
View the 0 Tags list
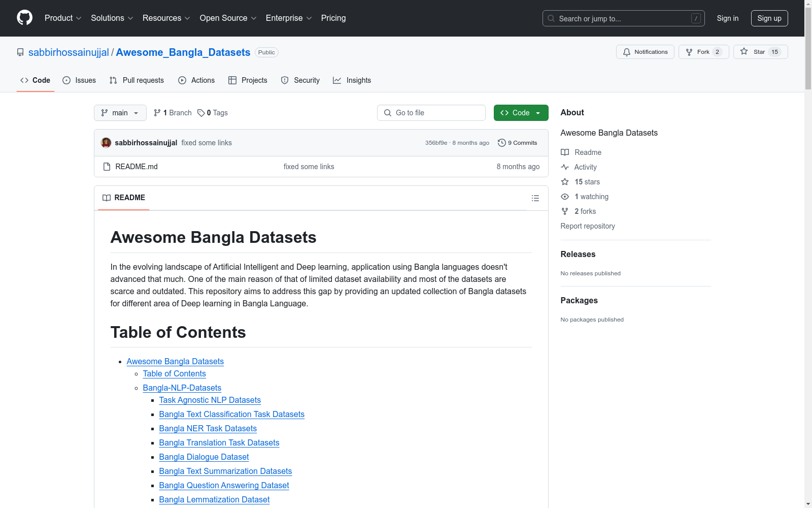click(213, 113)
